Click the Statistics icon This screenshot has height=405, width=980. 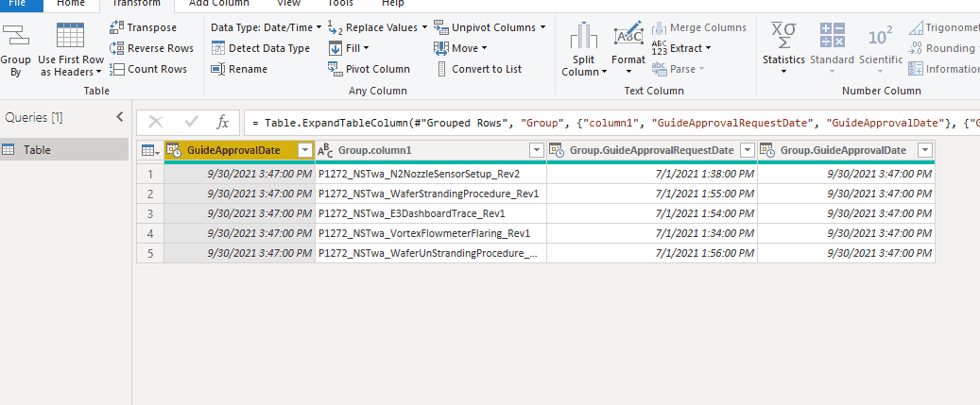(x=783, y=36)
